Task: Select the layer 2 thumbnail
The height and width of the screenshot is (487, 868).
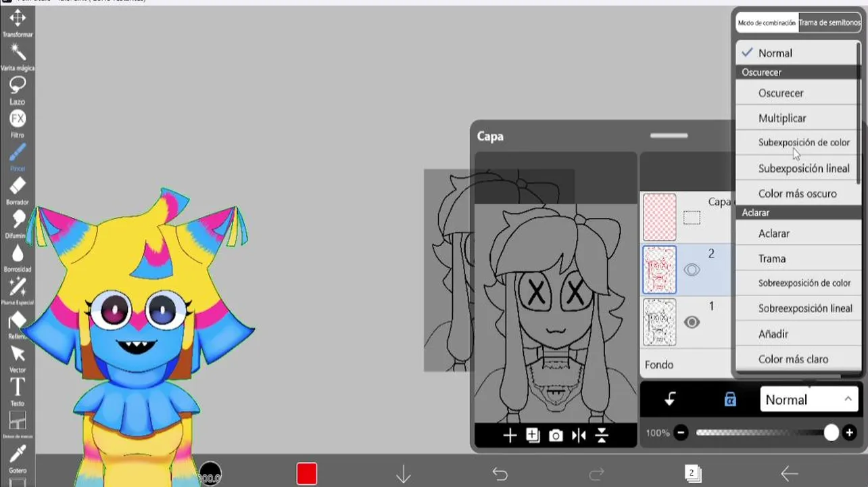Action: click(x=659, y=270)
